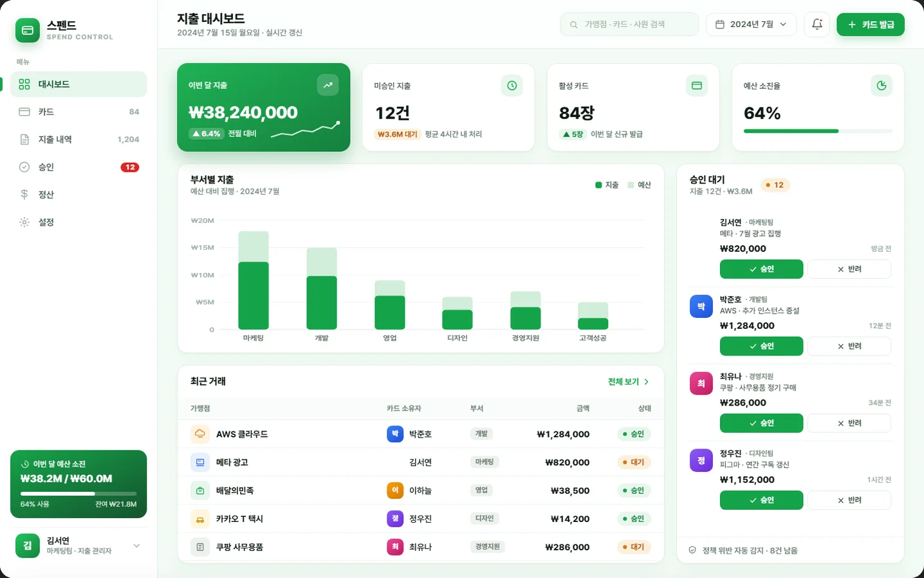Click the 쿠팡 사무용품 merchant icon
The width and height of the screenshot is (924, 578).
(x=200, y=547)
